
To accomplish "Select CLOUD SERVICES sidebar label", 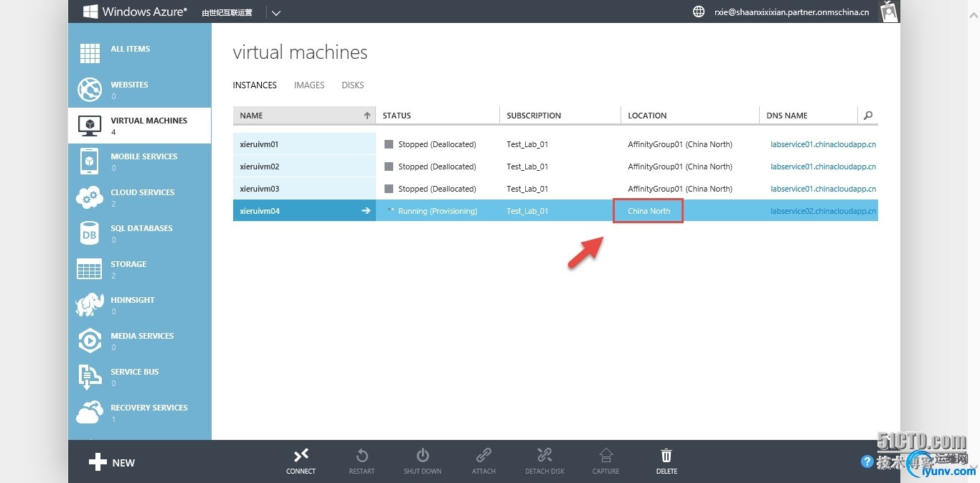I will [x=143, y=192].
